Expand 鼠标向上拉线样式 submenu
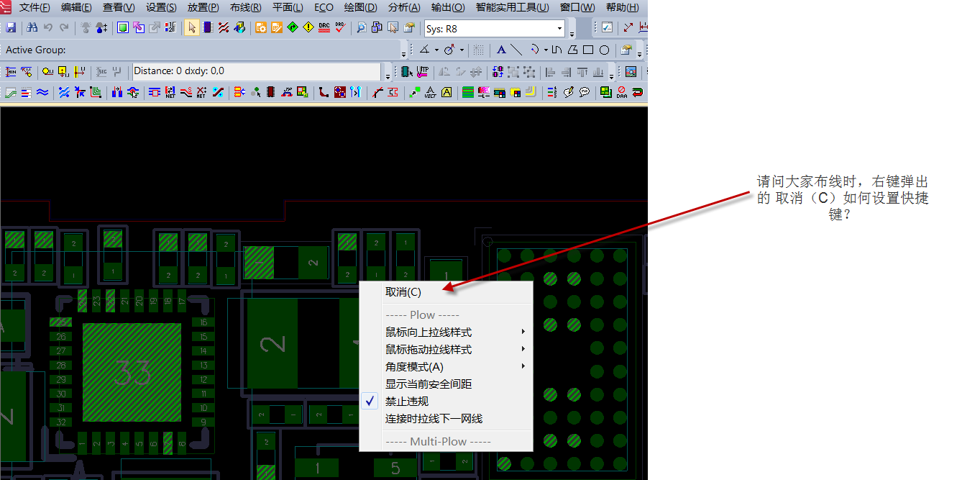This screenshot has width=980, height=480. 446,332
